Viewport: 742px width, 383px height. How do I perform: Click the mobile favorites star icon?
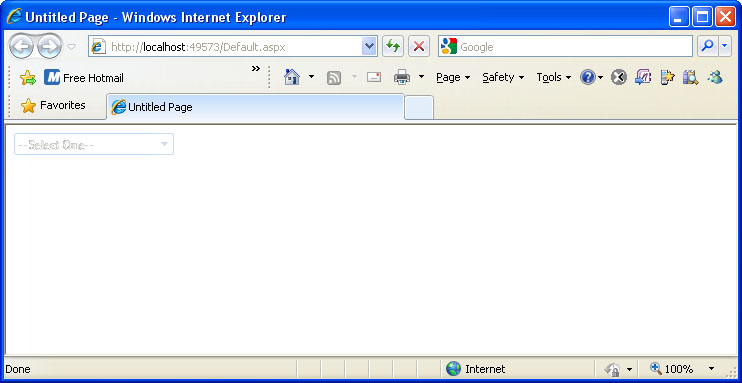coord(667,77)
